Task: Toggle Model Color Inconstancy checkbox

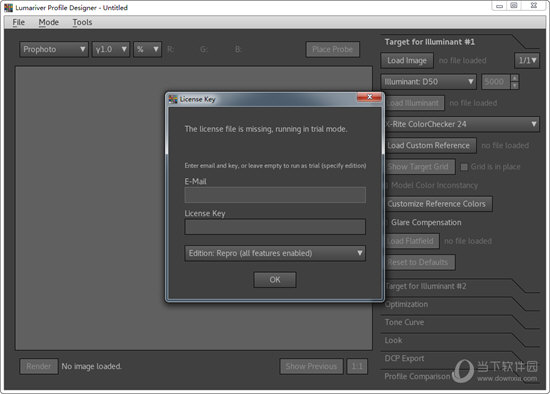Action: (x=386, y=185)
